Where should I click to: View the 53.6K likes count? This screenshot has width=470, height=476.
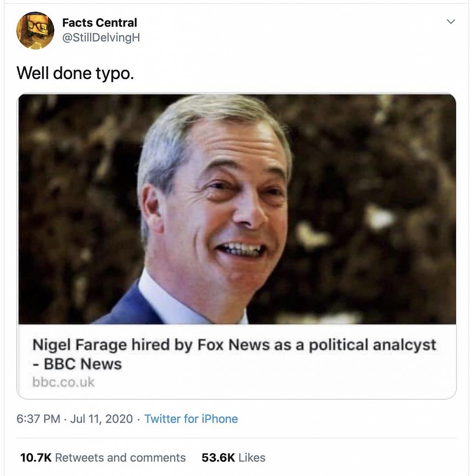coord(218,457)
